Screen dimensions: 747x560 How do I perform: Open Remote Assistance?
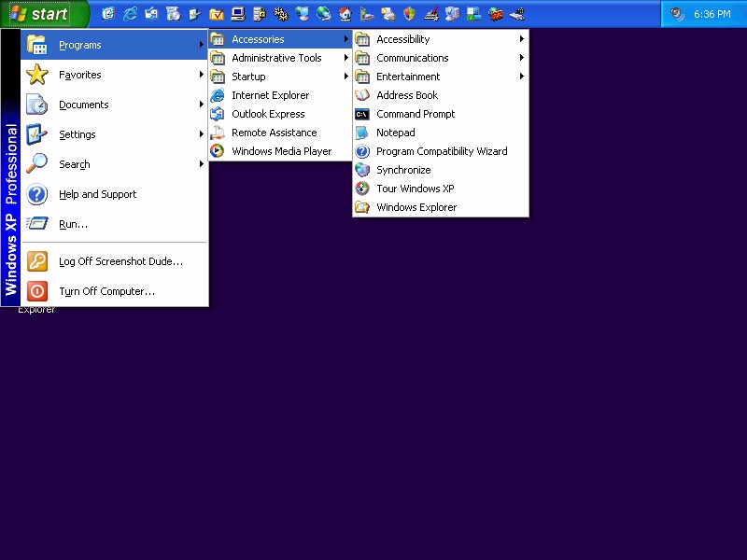(274, 133)
